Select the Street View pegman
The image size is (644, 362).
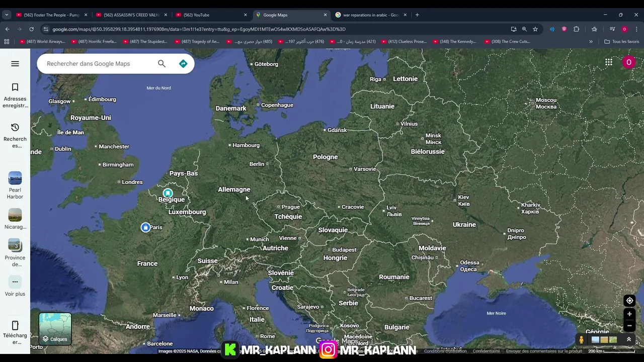pyautogui.click(x=582, y=340)
